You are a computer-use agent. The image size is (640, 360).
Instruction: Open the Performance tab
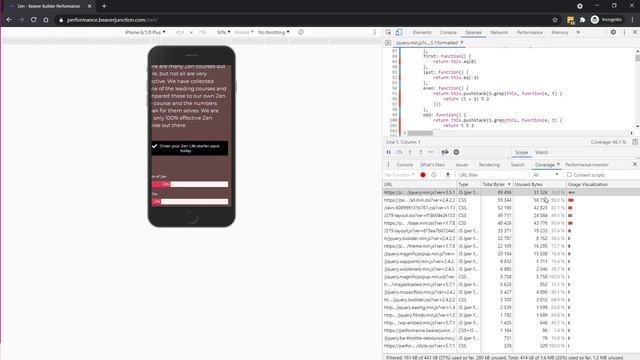(529, 32)
